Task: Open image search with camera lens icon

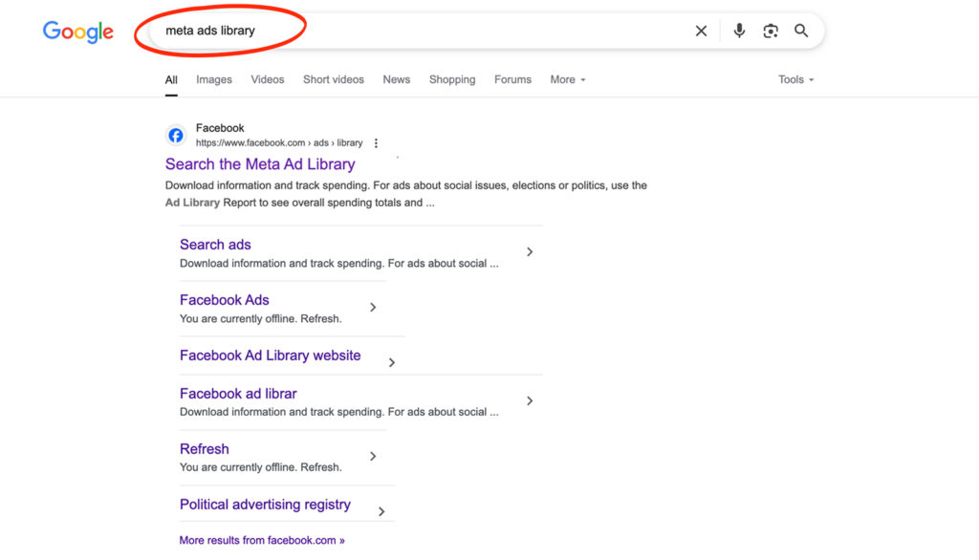Action: [771, 31]
